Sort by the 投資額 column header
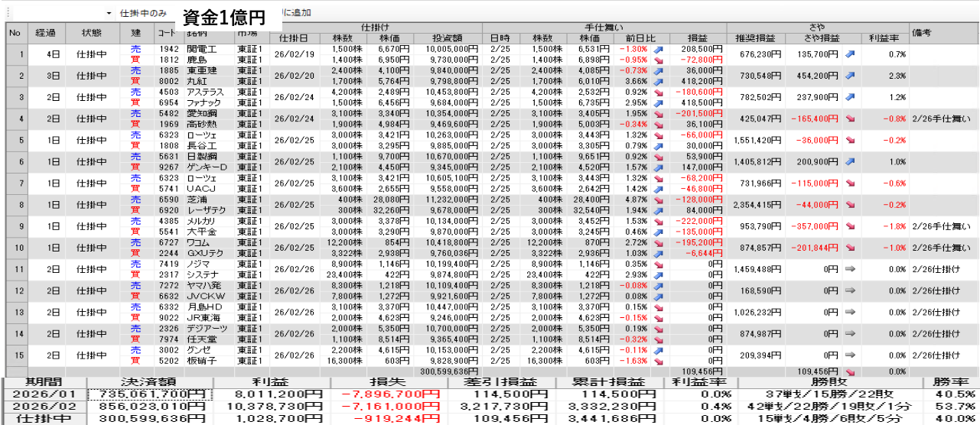 click(x=448, y=38)
